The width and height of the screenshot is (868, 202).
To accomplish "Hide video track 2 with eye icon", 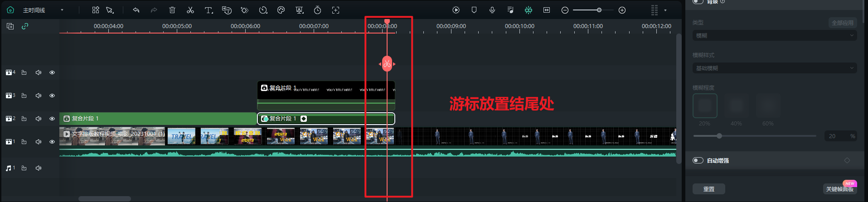I will (x=52, y=119).
